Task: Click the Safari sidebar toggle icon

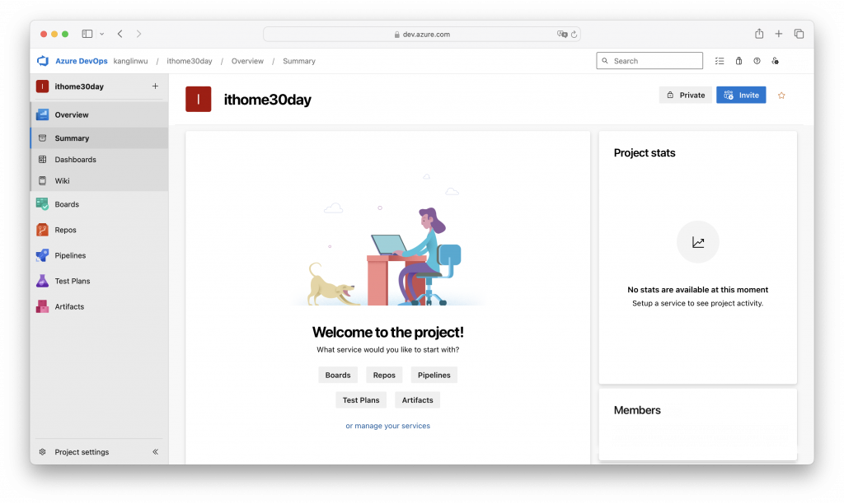Action: pos(87,34)
